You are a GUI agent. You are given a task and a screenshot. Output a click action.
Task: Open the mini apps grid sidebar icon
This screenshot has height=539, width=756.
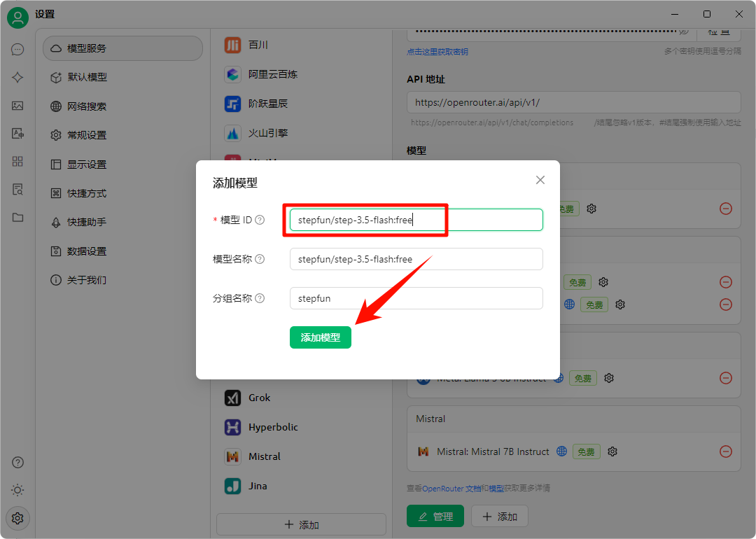tap(17, 162)
